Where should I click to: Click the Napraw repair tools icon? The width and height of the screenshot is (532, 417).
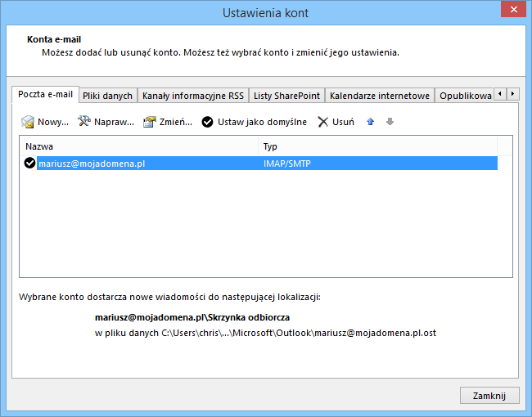84,122
